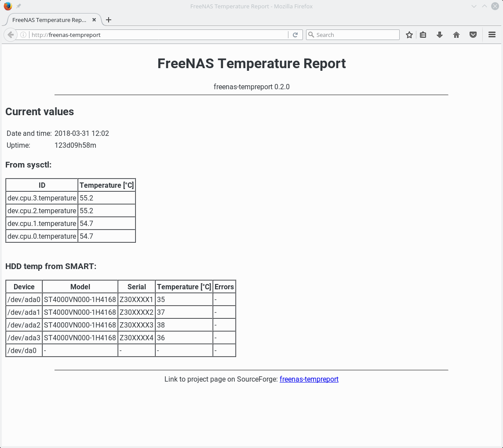Select the FreeNAS Temperature Report tab
The width and height of the screenshot is (503, 448).
click(48, 20)
